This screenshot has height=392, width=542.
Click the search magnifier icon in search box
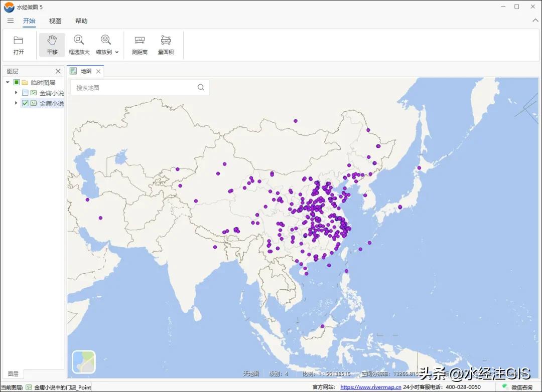pyautogui.click(x=201, y=87)
